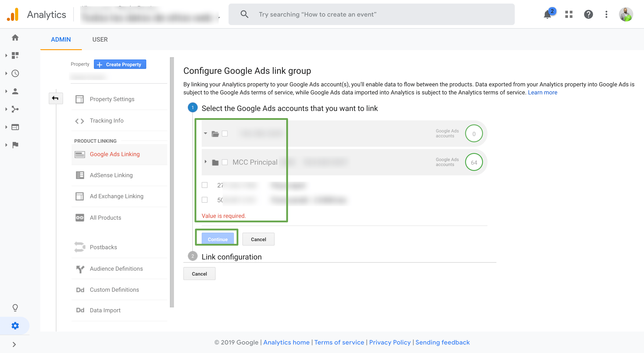Expand the MCC Principal folder arrow
The height and width of the screenshot is (353, 644).
(x=205, y=162)
